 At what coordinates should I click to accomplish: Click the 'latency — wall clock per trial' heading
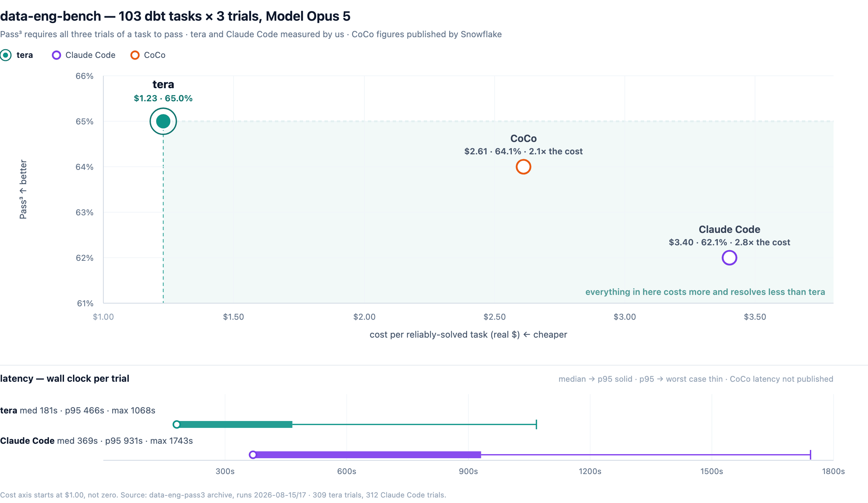pos(65,379)
